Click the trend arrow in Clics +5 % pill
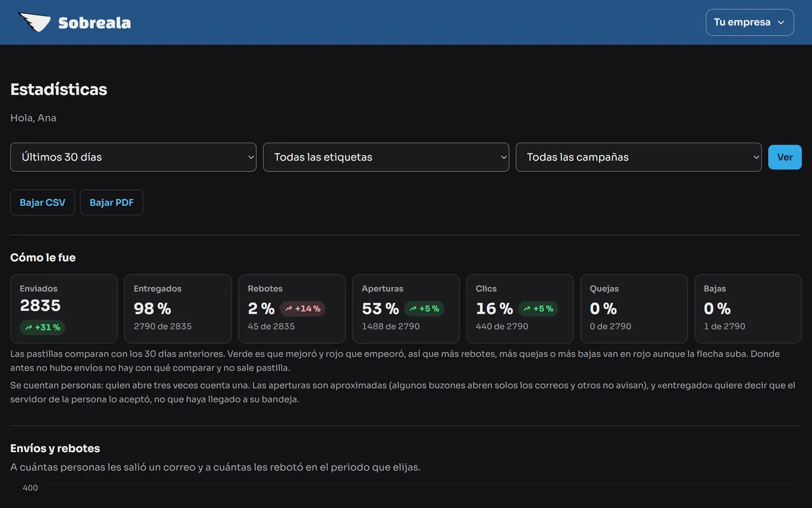This screenshot has width=812, height=508. pyautogui.click(x=527, y=309)
